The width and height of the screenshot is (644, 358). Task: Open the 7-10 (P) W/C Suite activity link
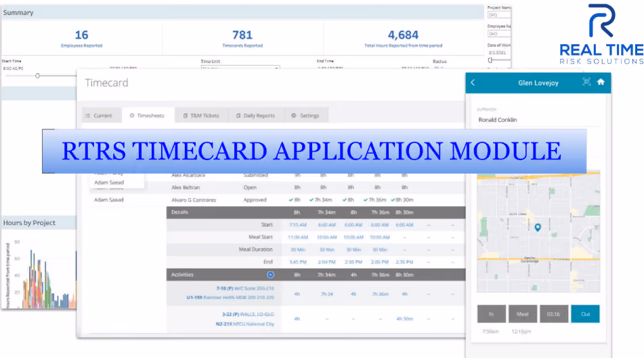coord(245,289)
